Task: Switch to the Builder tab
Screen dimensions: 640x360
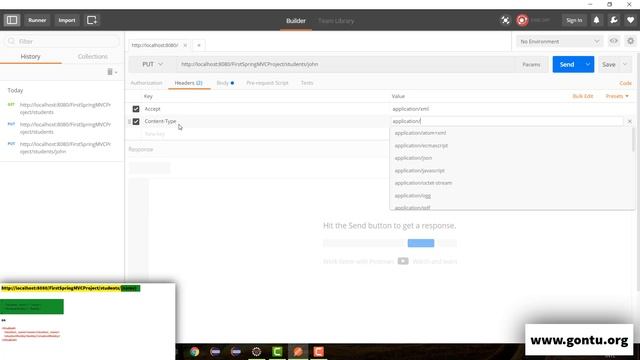Action: [x=296, y=20]
